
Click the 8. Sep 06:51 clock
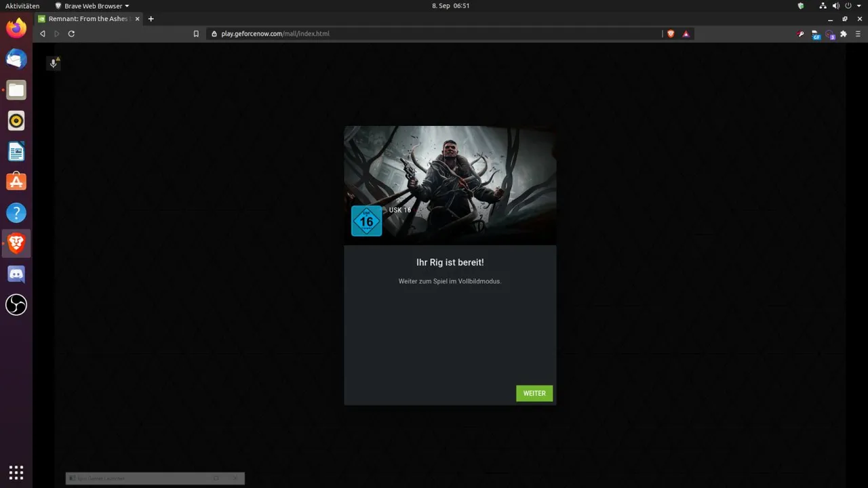click(x=451, y=5)
